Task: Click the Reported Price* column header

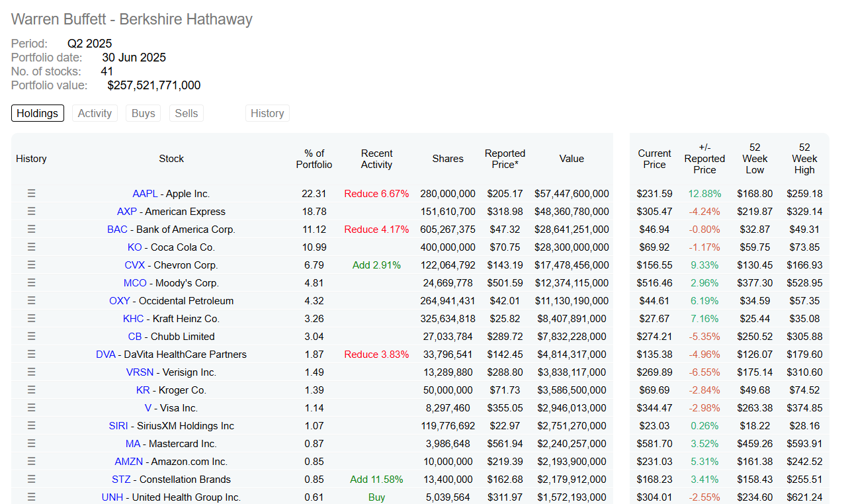Action: [x=505, y=159]
